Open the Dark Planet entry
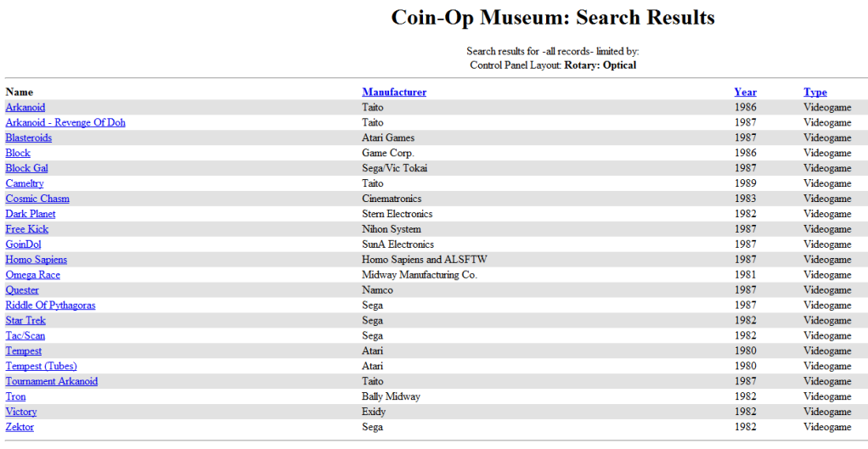The height and width of the screenshot is (449, 868). pyautogui.click(x=31, y=215)
